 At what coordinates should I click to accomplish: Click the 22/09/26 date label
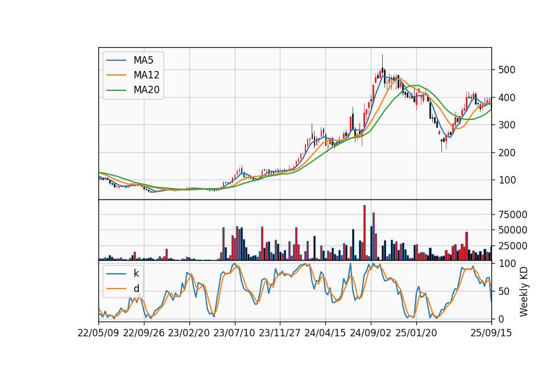tap(144, 333)
